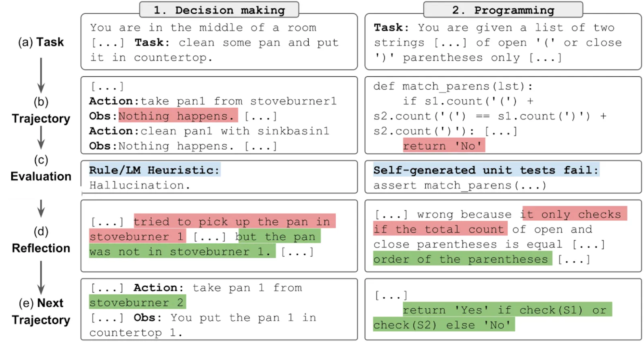Viewport: 644px width, 345px height.
Task: Click the arrow between Trajectory and Evaluation
Action: pyautogui.click(x=41, y=138)
